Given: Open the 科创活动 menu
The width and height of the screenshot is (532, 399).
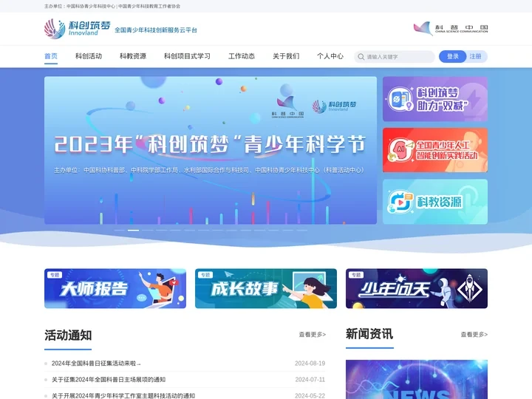Looking at the screenshot, I should point(89,56).
